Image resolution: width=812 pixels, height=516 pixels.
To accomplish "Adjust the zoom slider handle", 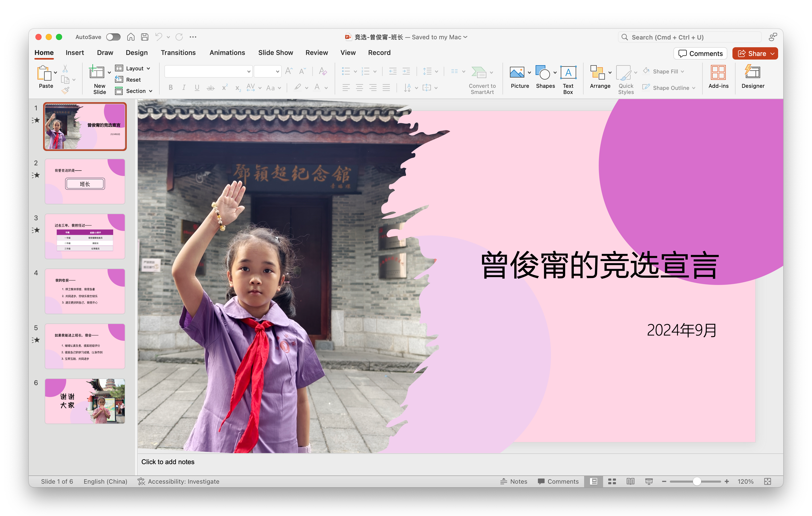I will (697, 481).
